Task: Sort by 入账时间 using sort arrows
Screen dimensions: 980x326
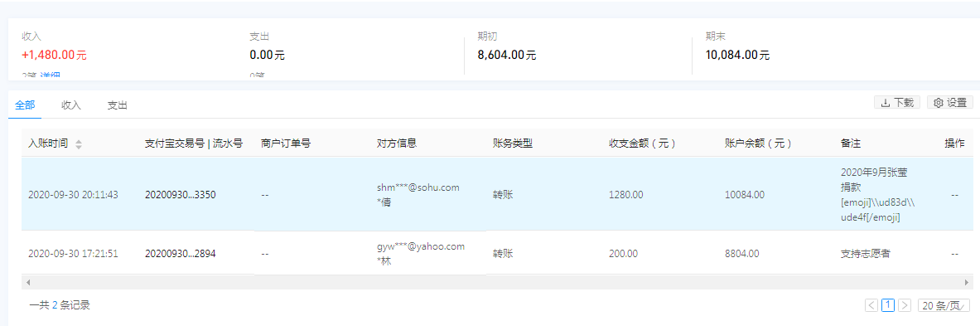Action: click(78, 144)
